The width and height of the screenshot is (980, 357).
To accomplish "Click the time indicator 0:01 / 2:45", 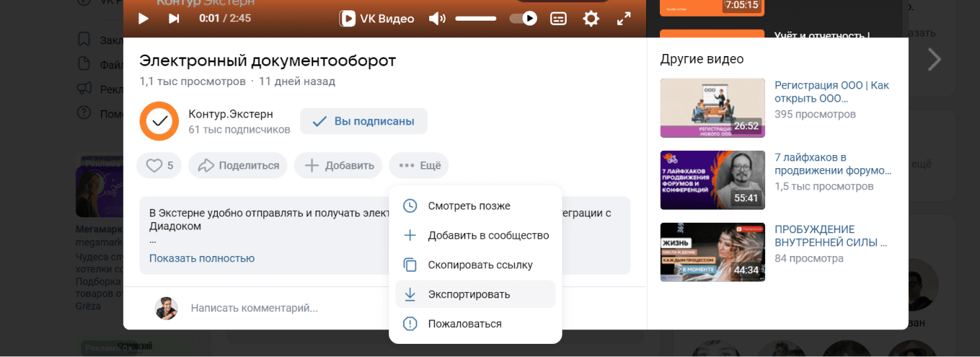I will tap(225, 19).
